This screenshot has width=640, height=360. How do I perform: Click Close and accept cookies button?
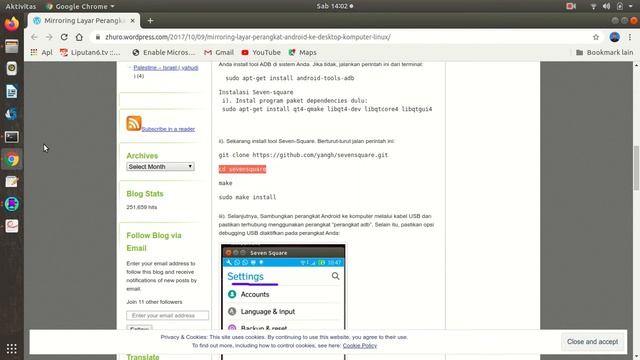click(592, 342)
